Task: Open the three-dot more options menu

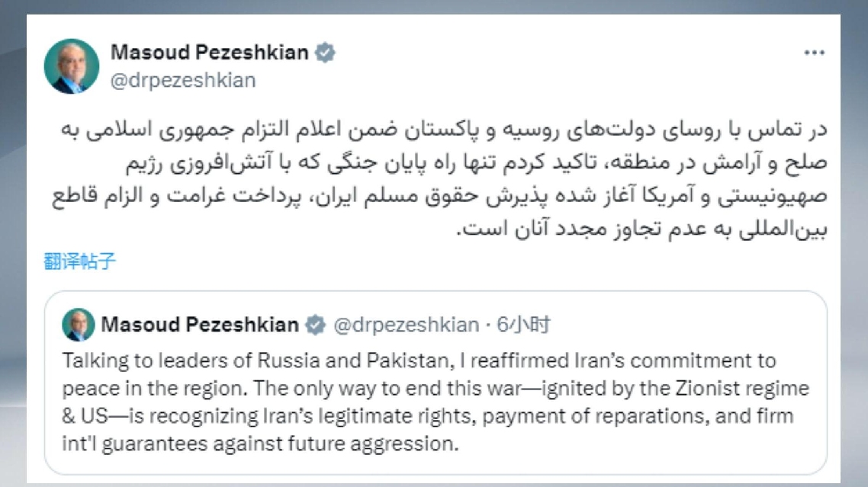Action: coord(815,55)
